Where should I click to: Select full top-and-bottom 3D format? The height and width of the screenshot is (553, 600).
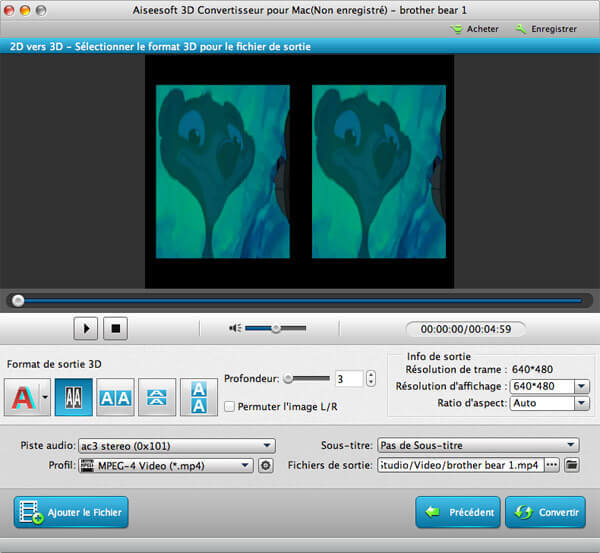pos(199,397)
